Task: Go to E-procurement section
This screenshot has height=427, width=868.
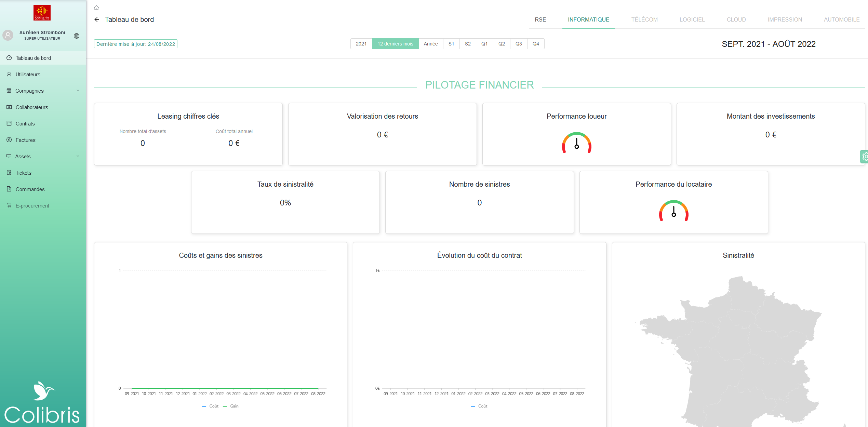Action: [32, 205]
